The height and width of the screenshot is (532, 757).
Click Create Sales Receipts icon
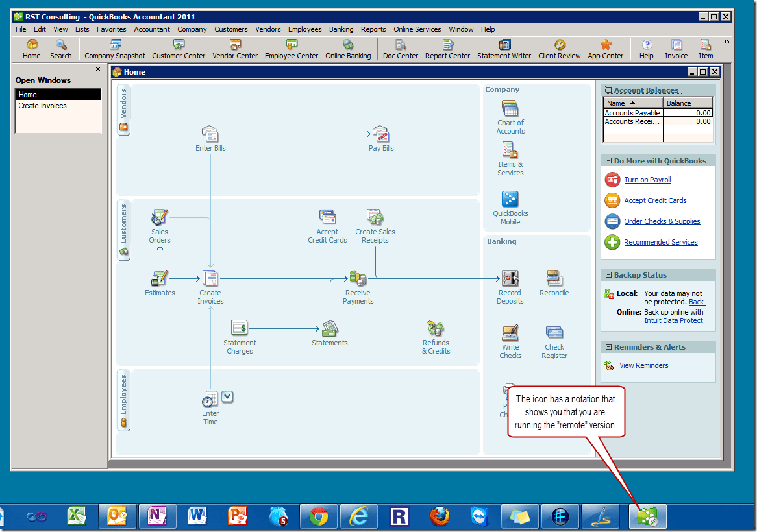[375, 217]
